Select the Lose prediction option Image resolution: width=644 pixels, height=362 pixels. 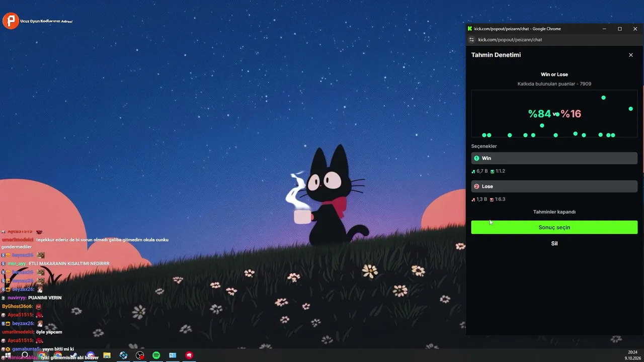[554, 187]
